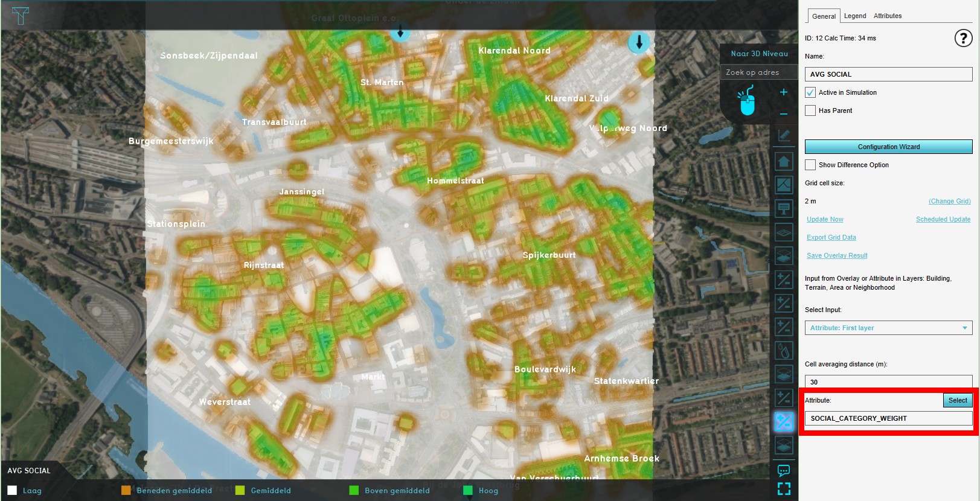Click the zoom out minus icon
The width and height of the screenshot is (980, 501).
click(783, 114)
